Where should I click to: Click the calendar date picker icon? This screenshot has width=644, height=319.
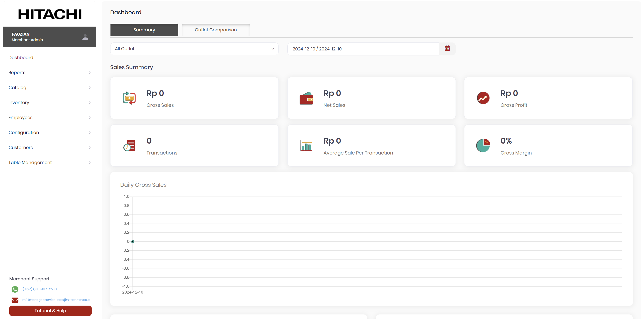[447, 48]
